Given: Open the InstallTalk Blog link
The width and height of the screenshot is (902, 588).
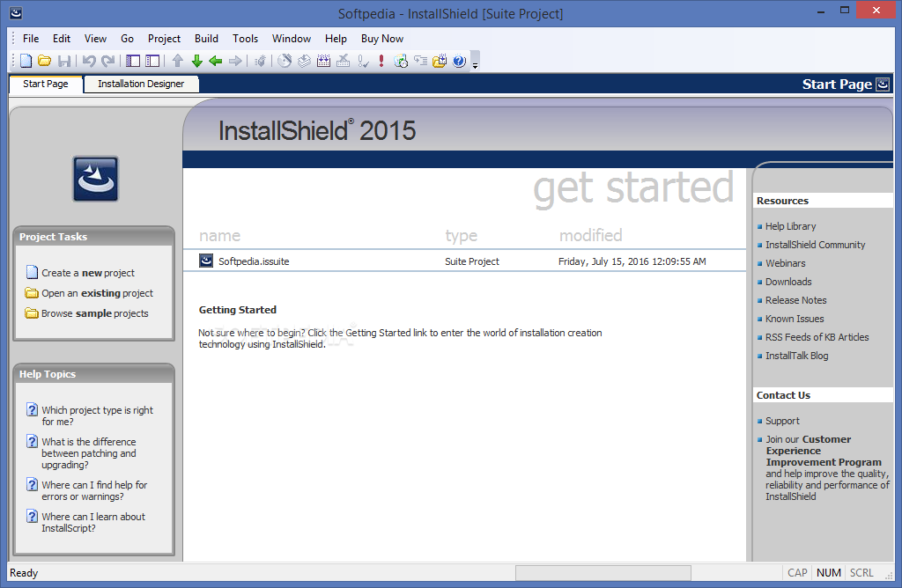Looking at the screenshot, I should [796, 356].
